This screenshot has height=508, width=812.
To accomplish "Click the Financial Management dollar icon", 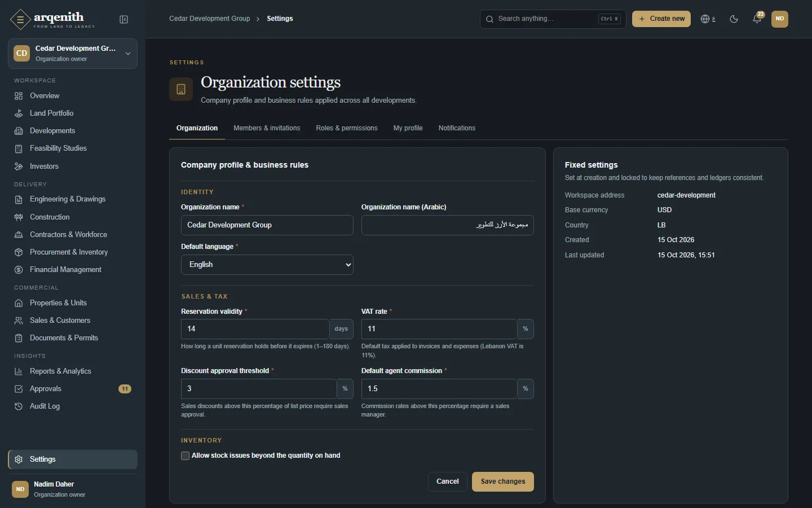I will coord(19,270).
